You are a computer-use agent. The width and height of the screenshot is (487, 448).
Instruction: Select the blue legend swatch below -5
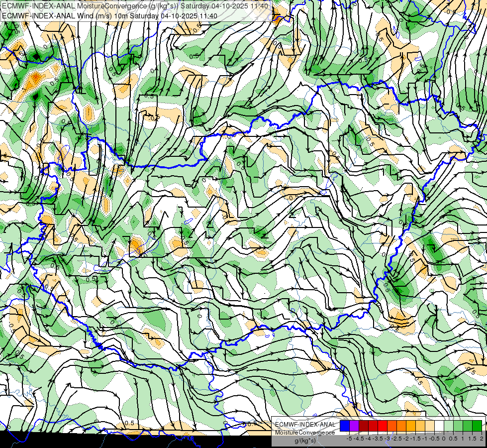click(345, 426)
